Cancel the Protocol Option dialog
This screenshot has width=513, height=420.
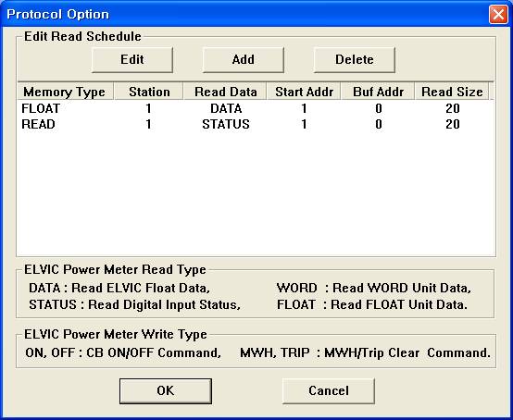tap(329, 391)
